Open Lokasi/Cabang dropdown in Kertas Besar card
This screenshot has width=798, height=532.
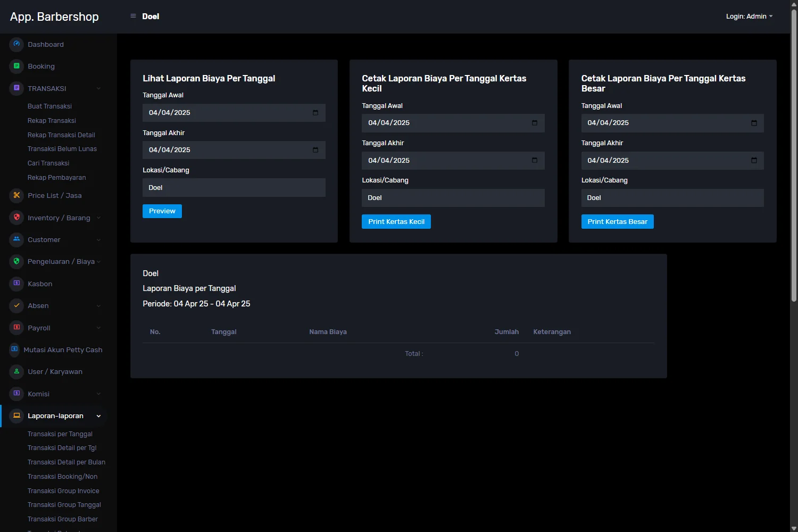(x=672, y=198)
